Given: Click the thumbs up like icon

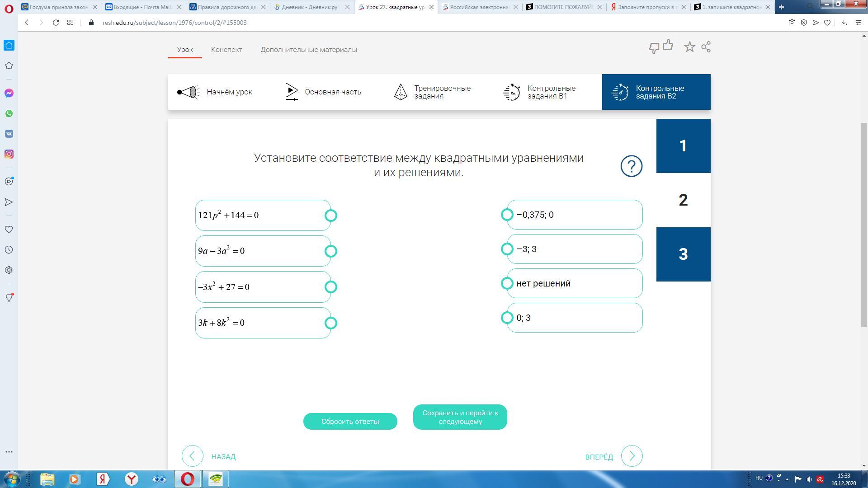Looking at the screenshot, I should (668, 45).
